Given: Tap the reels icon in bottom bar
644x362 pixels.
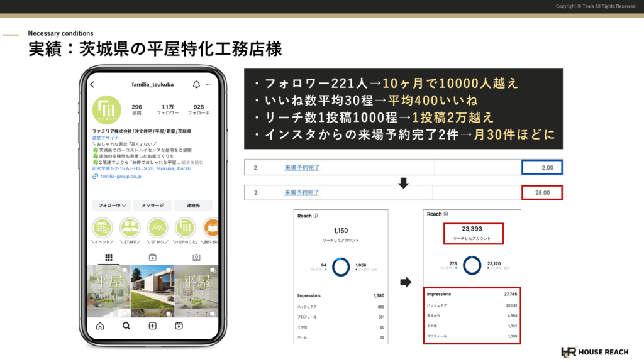Looking at the screenshot, I should click(179, 326).
